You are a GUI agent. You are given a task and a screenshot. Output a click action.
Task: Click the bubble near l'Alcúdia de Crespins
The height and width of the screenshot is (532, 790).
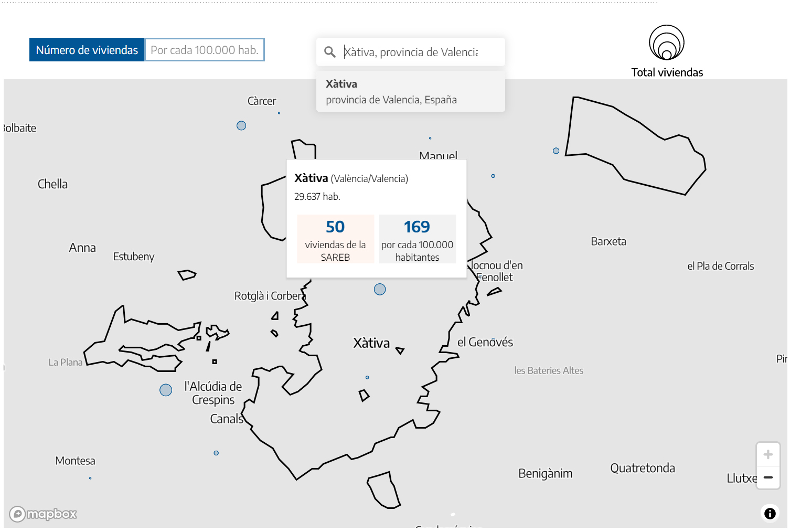[x=166, y=390]
